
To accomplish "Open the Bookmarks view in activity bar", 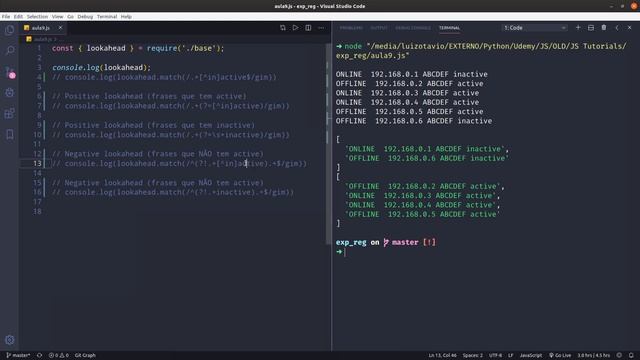I will coord(9,134).
